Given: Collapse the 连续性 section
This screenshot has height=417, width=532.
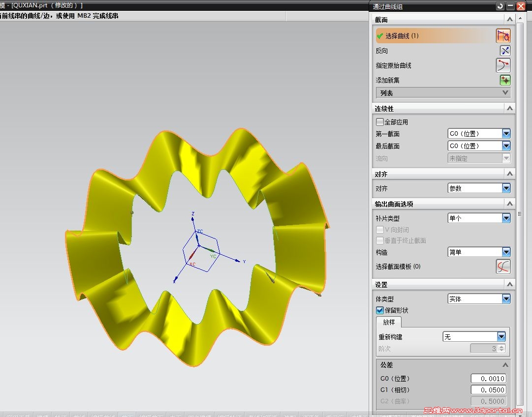Looking at the screenshot, I should click(509, 109).
